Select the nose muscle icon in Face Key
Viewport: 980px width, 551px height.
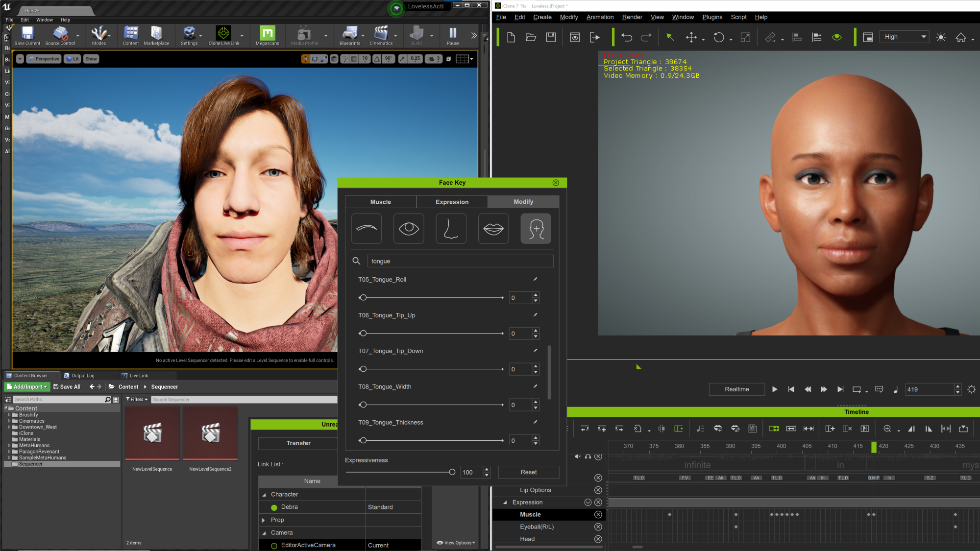coord(451,229)
